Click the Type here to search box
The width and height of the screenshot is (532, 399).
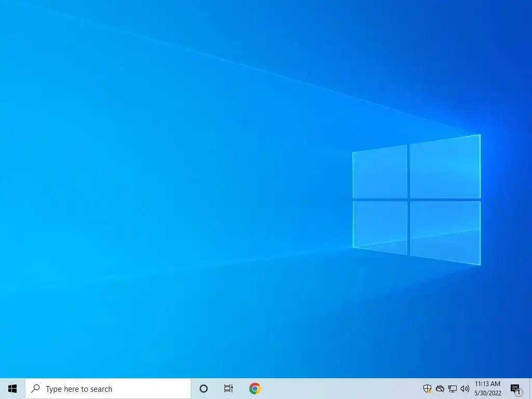108,389
